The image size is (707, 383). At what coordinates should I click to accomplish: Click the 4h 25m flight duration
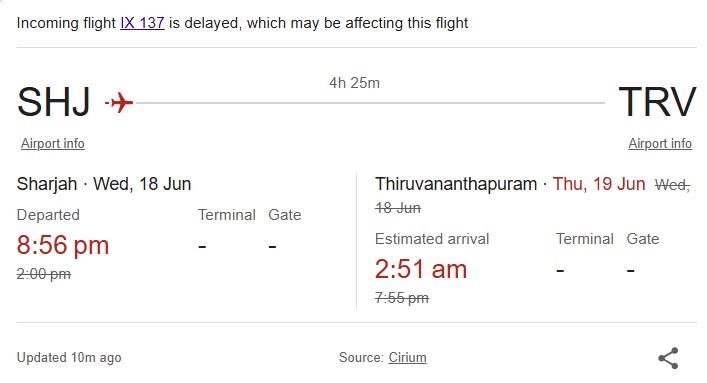pyautogui.click(x=354, y=83)
